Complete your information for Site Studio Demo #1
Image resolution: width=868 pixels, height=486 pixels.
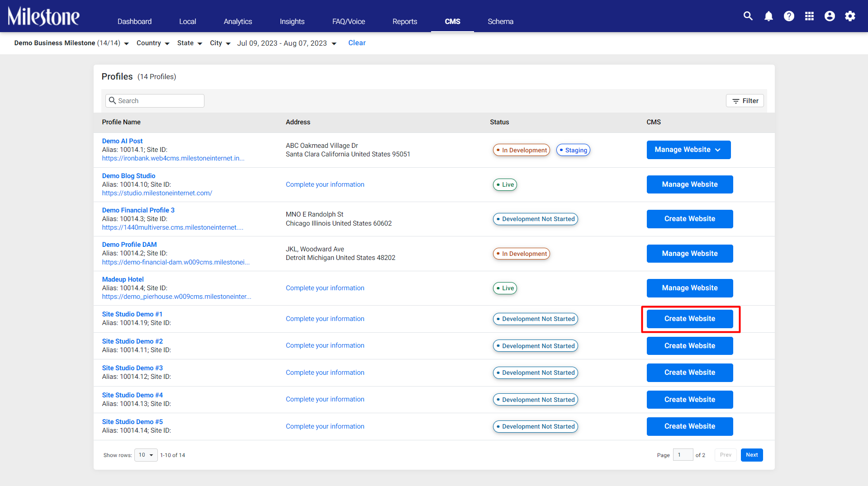[x=325, y=319]
